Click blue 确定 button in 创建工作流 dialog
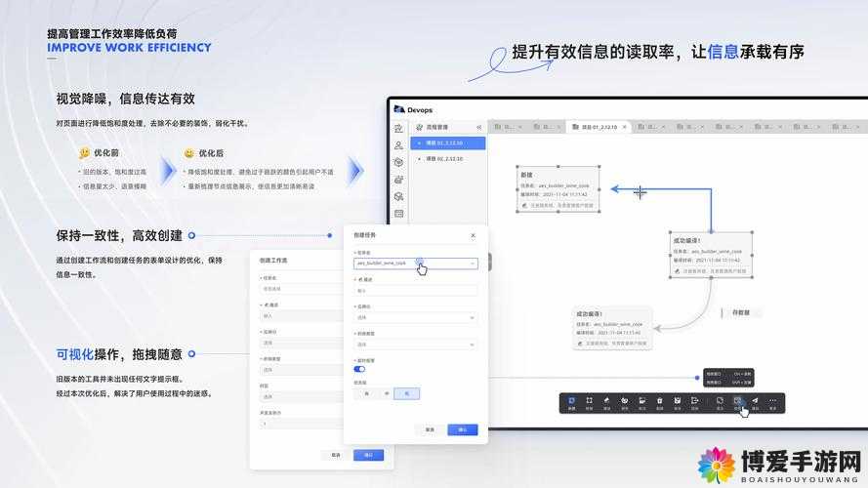The height and width of the screenshot is (488, 868). [369, 456]
